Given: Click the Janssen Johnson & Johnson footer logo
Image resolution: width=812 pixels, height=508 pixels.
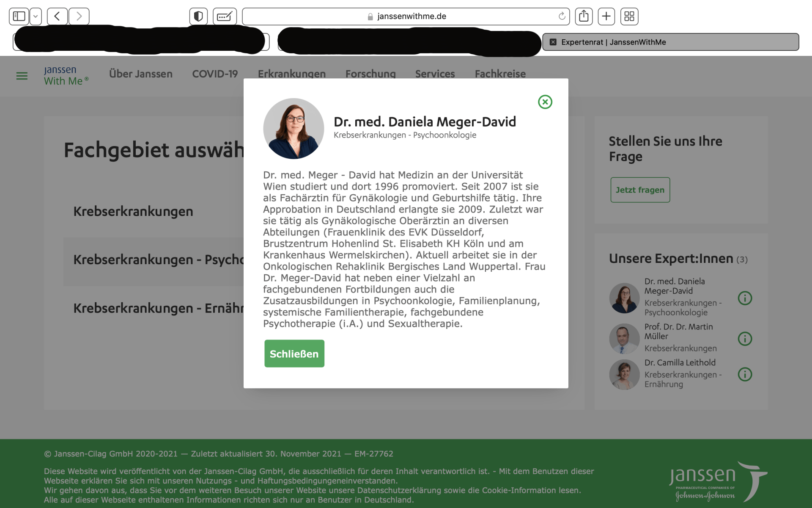Looking at the screenshot, I should tap(718, 482).
